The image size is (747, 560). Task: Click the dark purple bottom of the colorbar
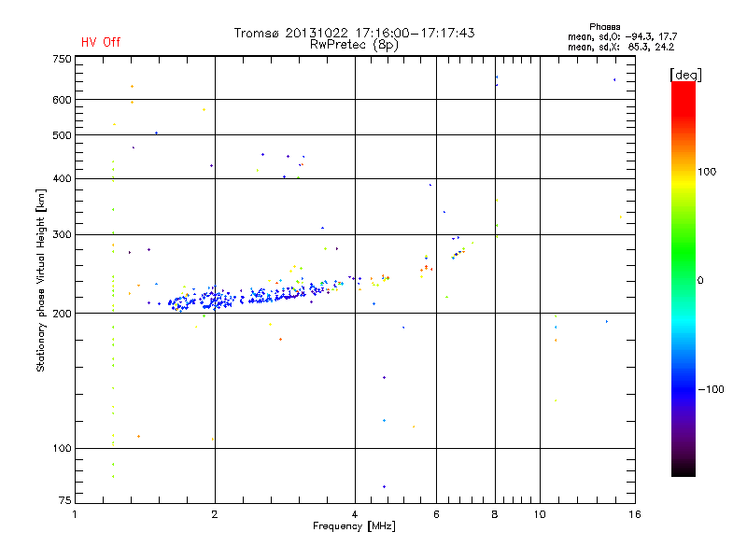pos(684,467)
